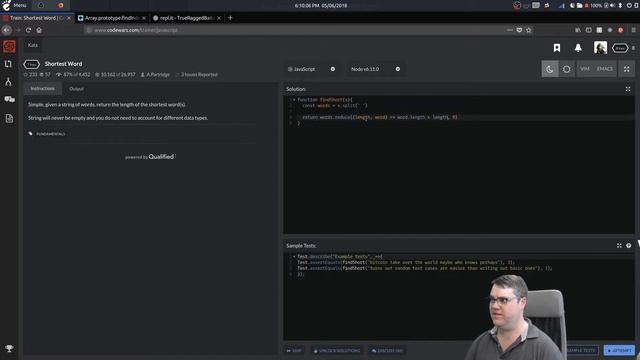Click the UNLOCK SOLUTIONS button
The image size is (640, 360).
pos(337,351)
